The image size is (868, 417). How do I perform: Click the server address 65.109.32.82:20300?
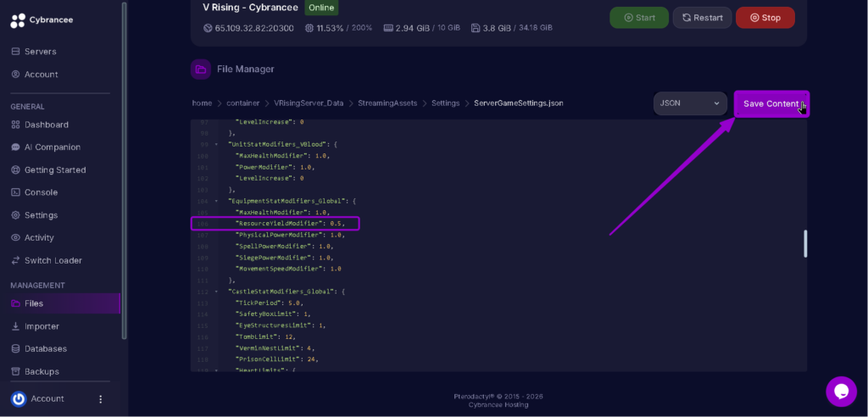[x=254, y=28]
